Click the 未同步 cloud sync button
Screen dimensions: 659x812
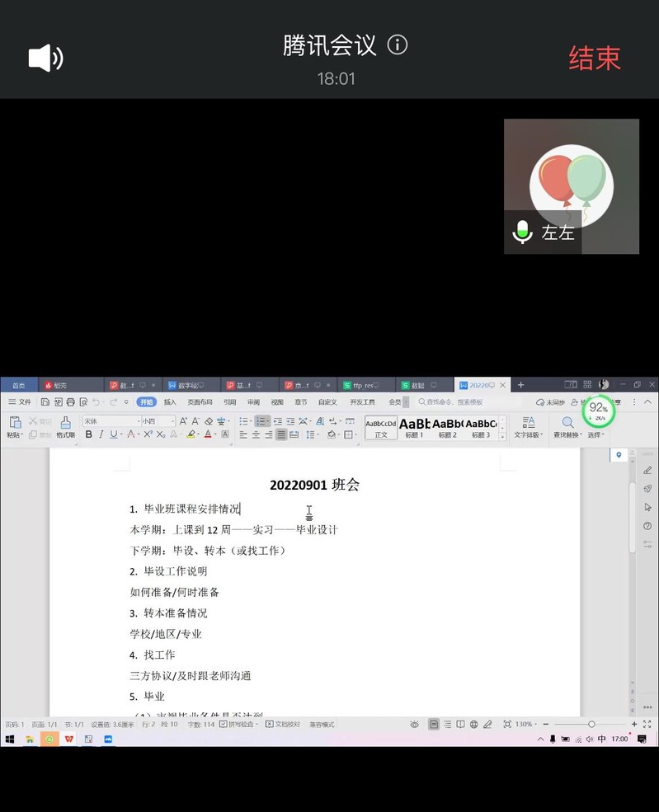(x=550, y=401)
